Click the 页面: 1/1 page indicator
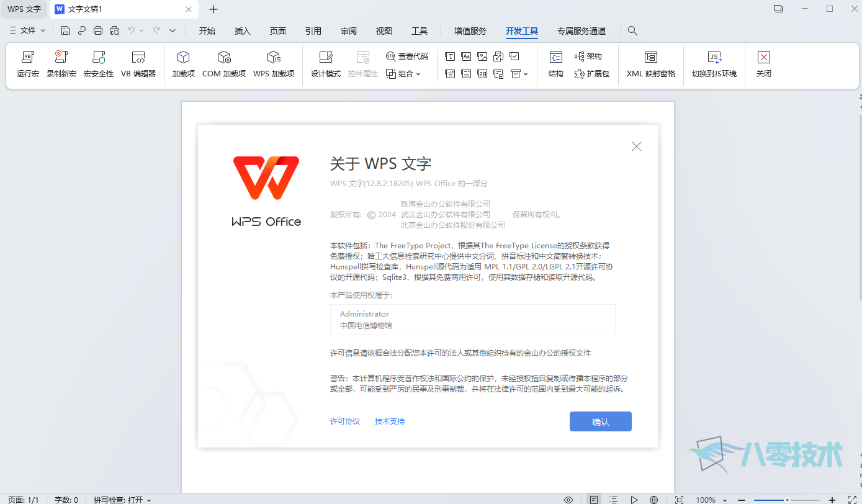 (x=24, y=500)
